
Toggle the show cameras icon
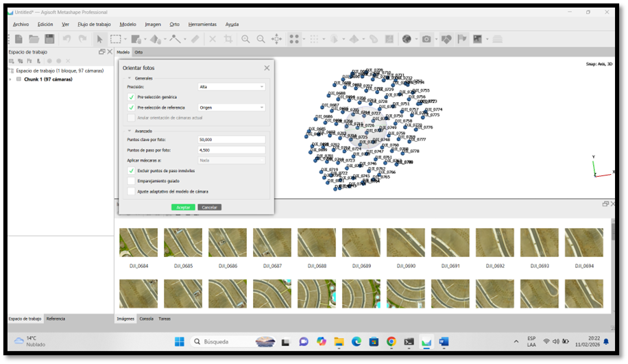pyautogui.click(x=426, y=39)
